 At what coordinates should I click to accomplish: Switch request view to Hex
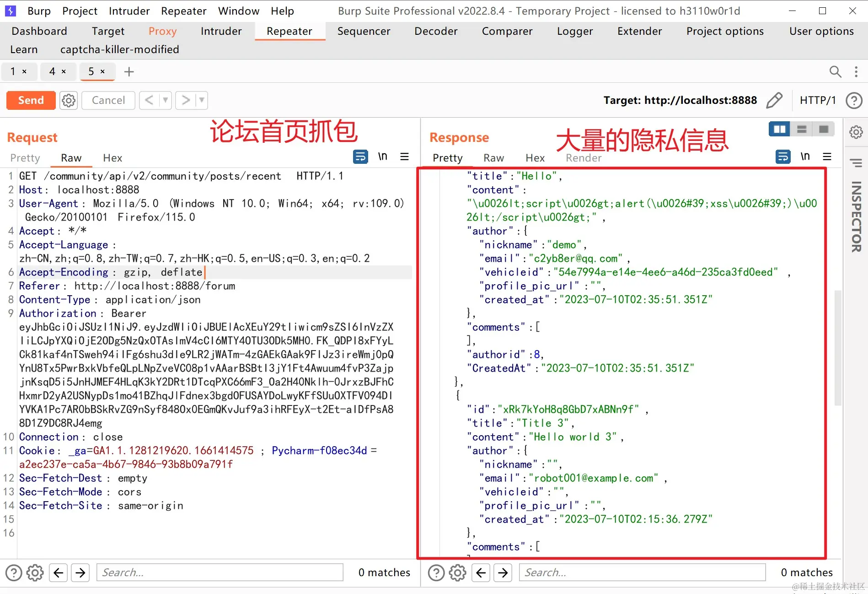113,158
